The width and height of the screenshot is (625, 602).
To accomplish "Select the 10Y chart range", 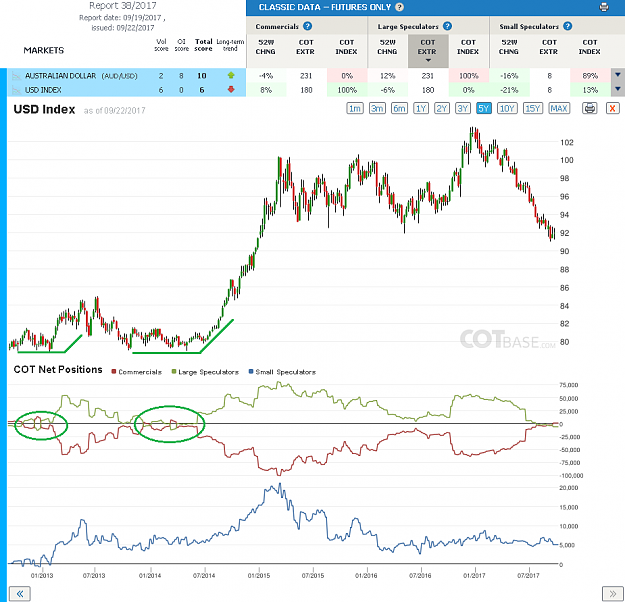I will pos(507,108).
